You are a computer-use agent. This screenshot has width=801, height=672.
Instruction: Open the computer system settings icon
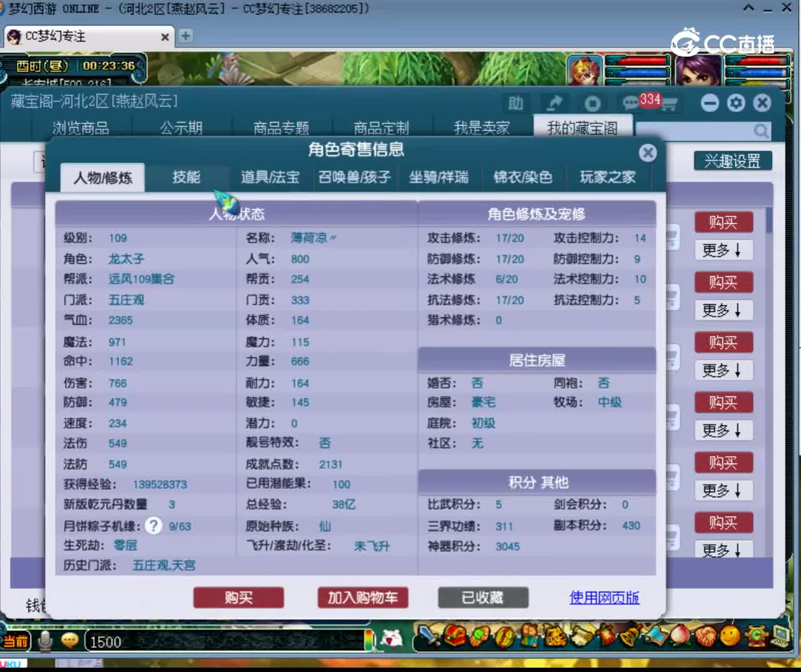[780, 635]
